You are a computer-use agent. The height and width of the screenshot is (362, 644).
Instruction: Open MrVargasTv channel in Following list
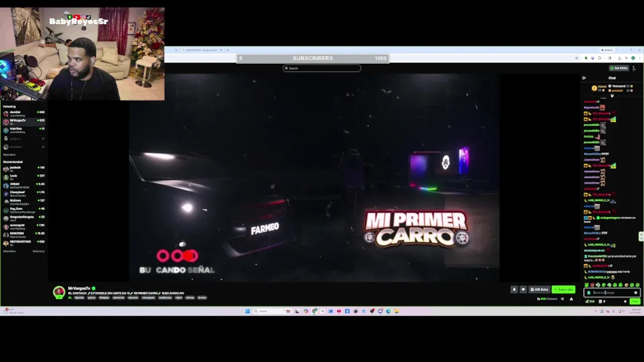pos(24,122)
